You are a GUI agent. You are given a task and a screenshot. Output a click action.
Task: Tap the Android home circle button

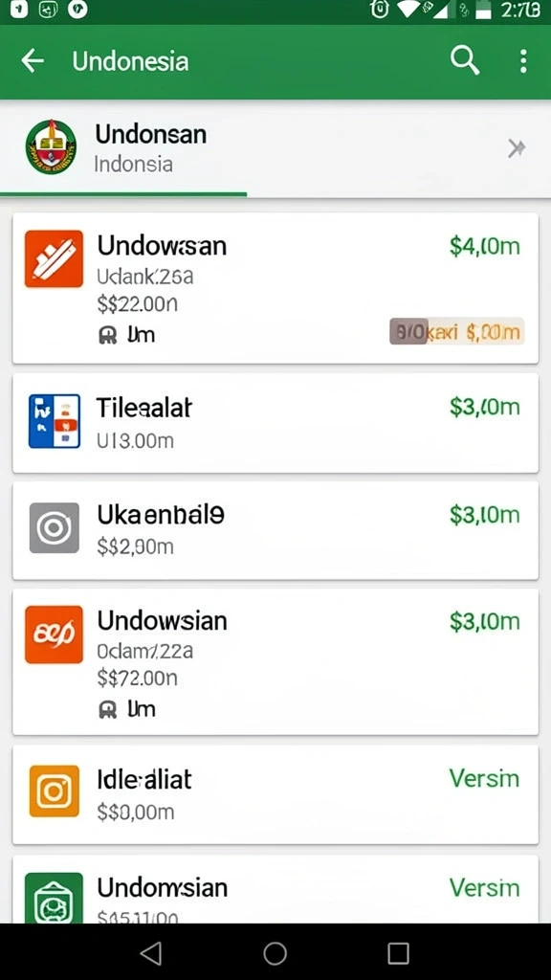(x=275, y=954)
